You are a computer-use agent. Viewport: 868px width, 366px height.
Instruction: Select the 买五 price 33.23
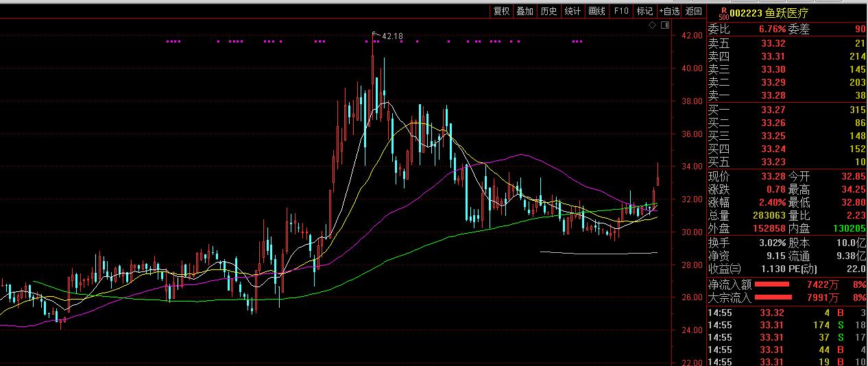coord(773,162)
